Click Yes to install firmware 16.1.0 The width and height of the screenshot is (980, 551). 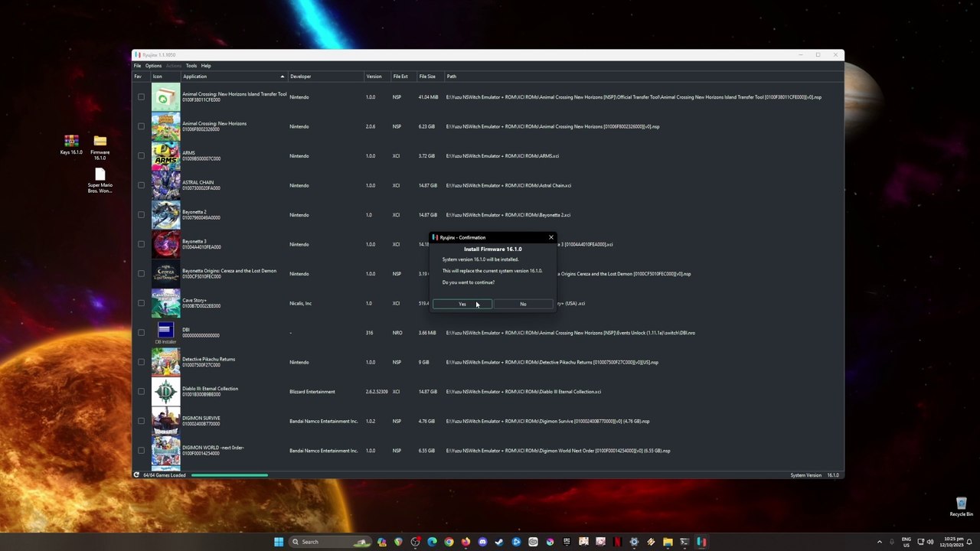462,304
